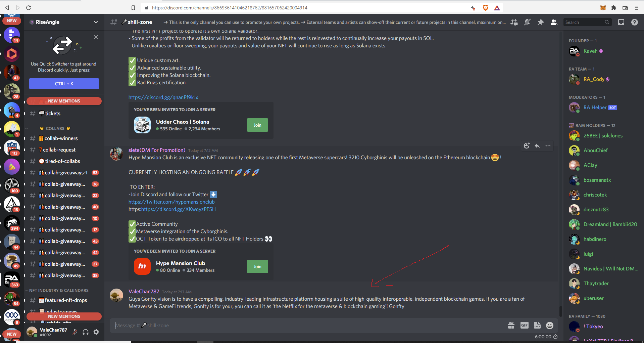Open the sticker picker
644x343 pixels.
pyautogui.click(x=537, y=325)
